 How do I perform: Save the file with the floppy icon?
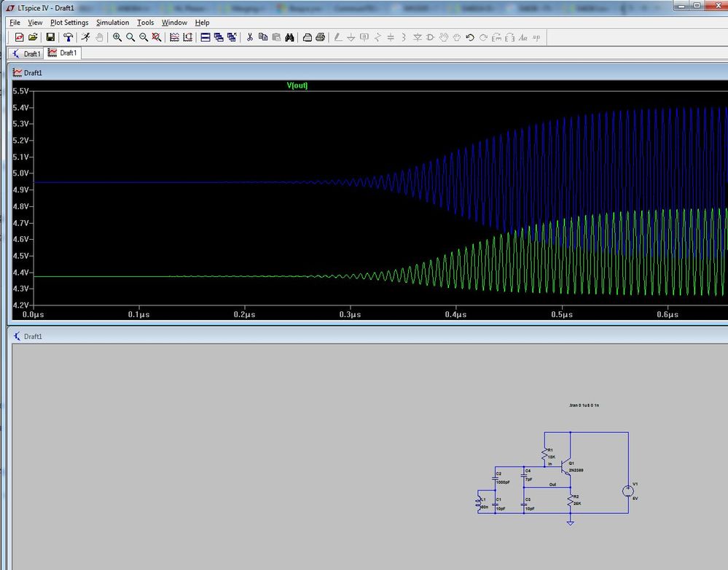click(50, 37)
